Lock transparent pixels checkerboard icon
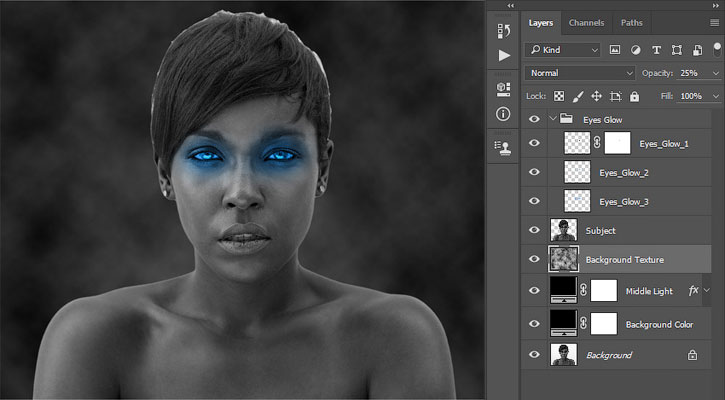 pos(559,96)
